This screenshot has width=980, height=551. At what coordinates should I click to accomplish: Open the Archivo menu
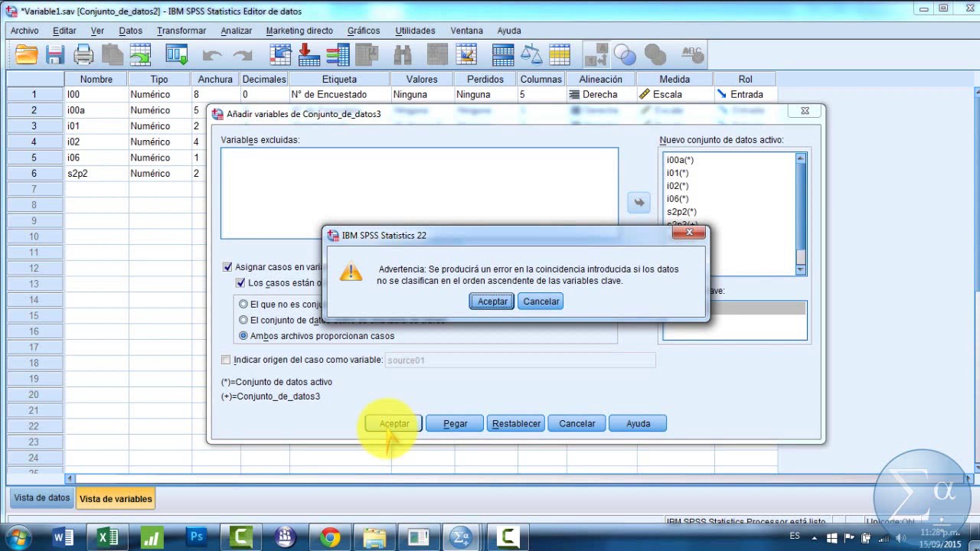click(24, 31)
